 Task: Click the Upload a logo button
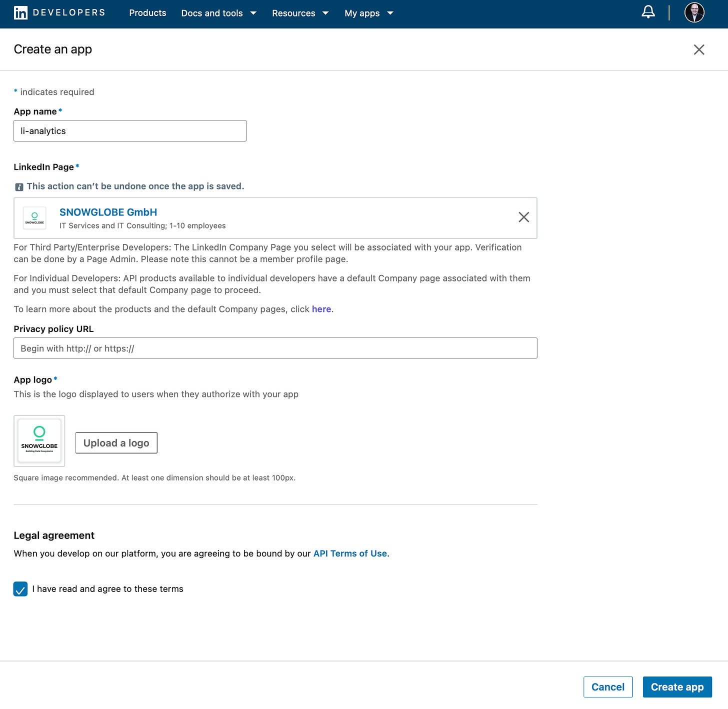pyautogui.click(x=116, y=443)
